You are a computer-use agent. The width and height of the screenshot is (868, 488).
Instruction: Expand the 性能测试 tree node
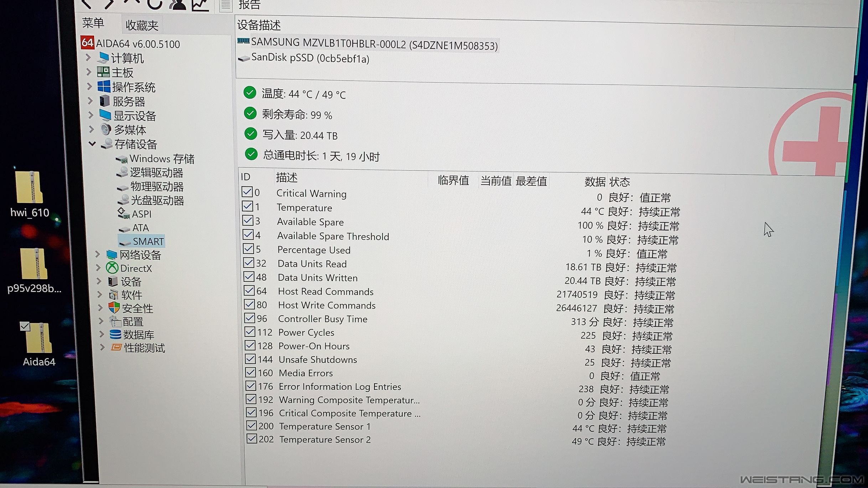click(102, 347)
